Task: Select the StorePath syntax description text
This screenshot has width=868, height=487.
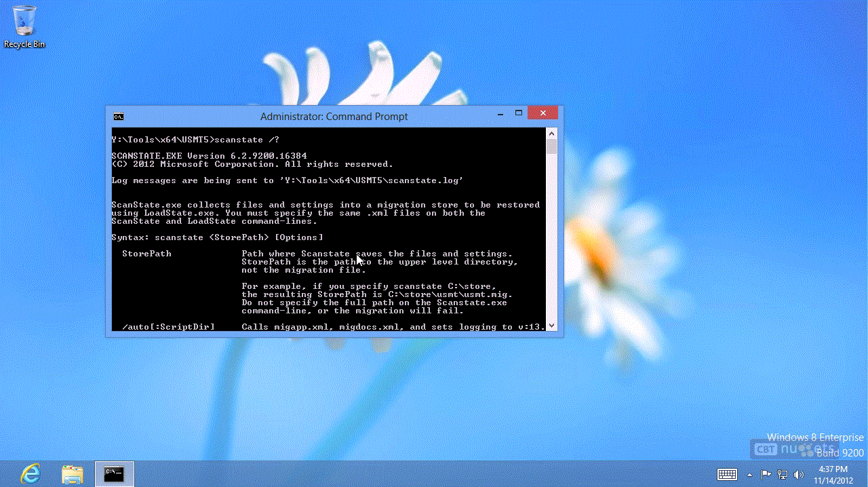Action: click(x=380, y=261)
